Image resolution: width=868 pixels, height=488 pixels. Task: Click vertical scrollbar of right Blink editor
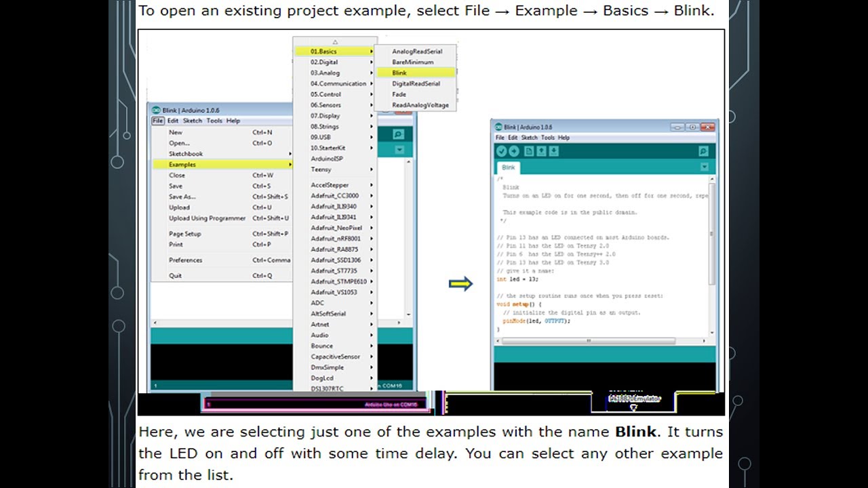(x=711, y=233)
